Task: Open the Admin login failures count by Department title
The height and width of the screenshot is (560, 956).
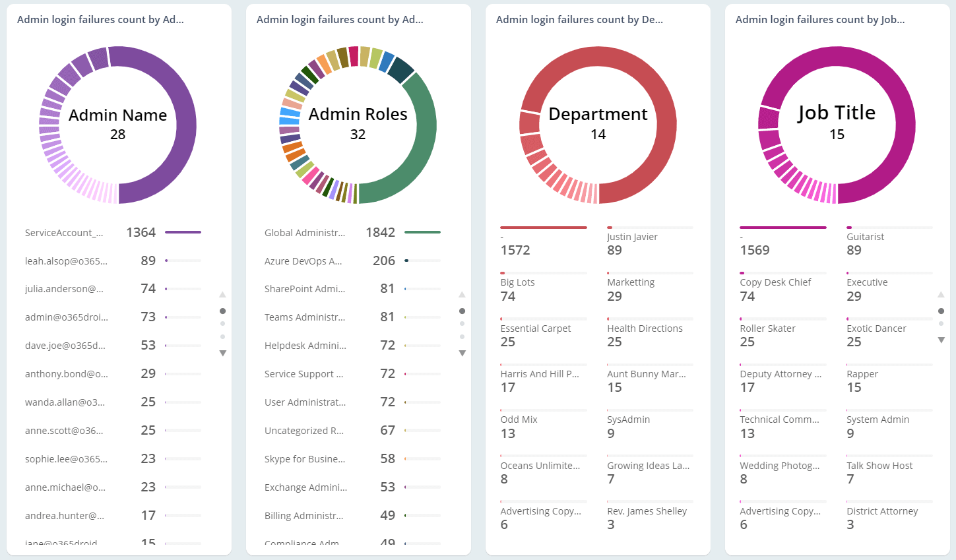Action: coord(579,19)
